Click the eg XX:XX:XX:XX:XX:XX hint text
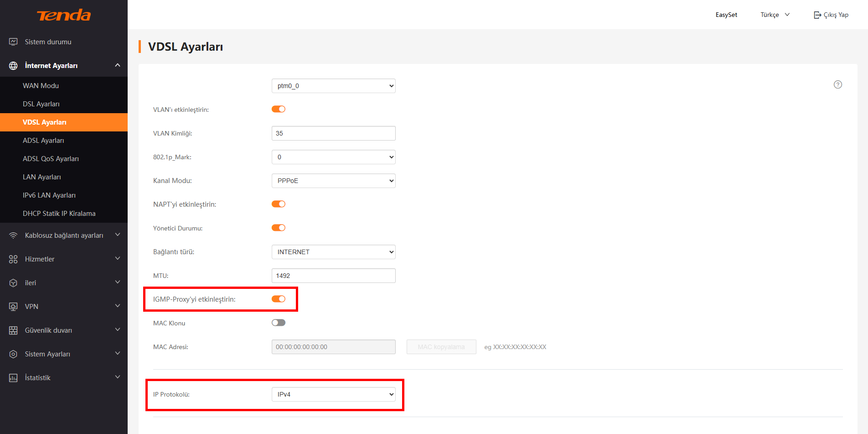 (x=515, y=347)
